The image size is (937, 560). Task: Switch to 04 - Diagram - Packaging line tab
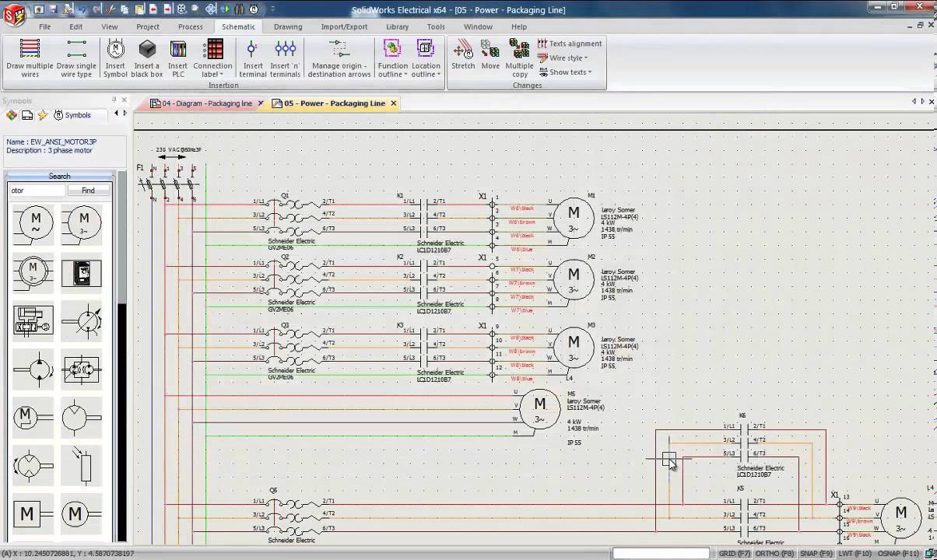(x=206, y=103)
